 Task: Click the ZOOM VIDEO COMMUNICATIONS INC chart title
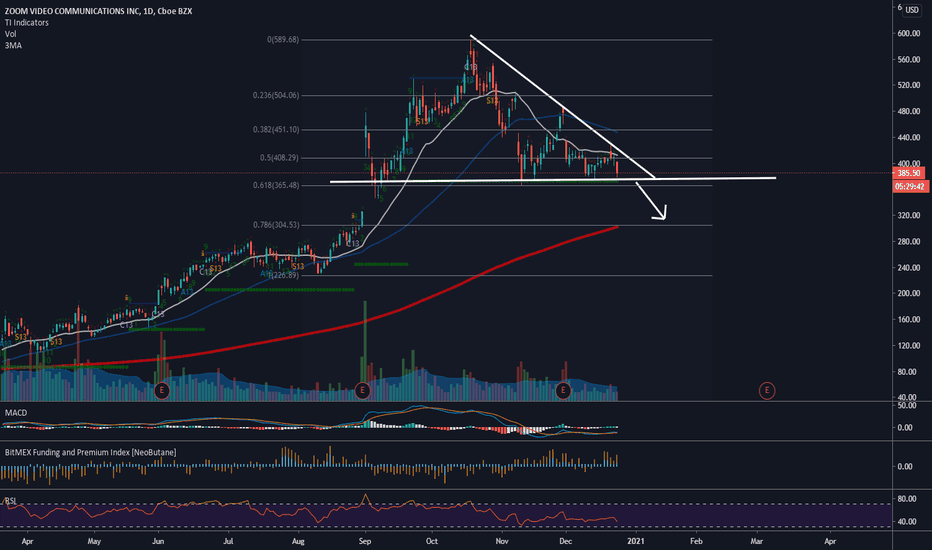[x=98, y=11]
